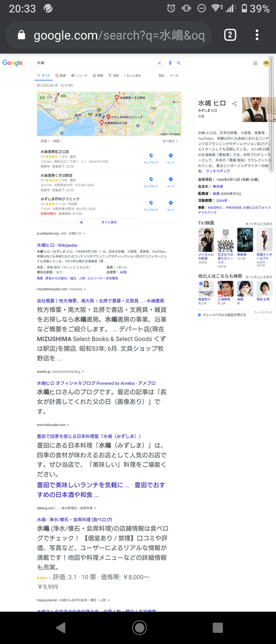The width and height of the screenshot is (276, 644).
Task: Switch to the 画像 tab
Action: point(98,76)
